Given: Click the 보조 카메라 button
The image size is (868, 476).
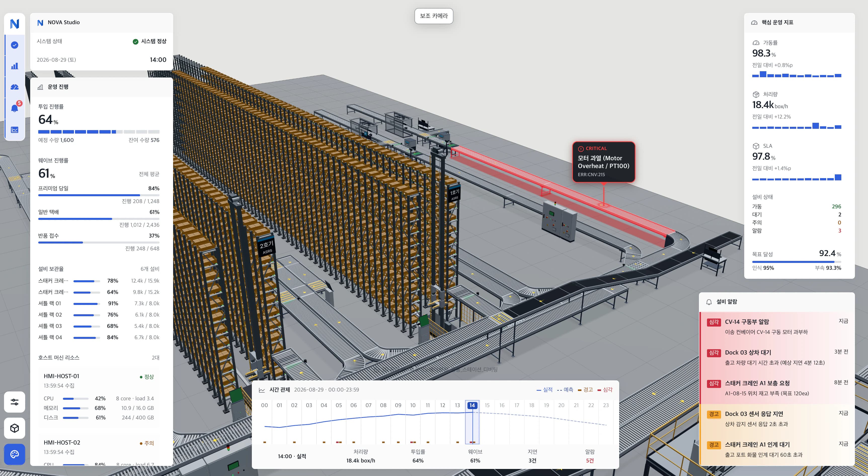Looking at the screenshot, I should [434, 16].
